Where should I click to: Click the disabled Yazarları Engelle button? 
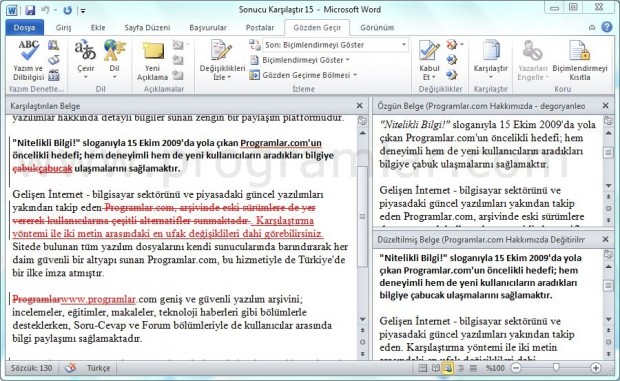[533, 60]
